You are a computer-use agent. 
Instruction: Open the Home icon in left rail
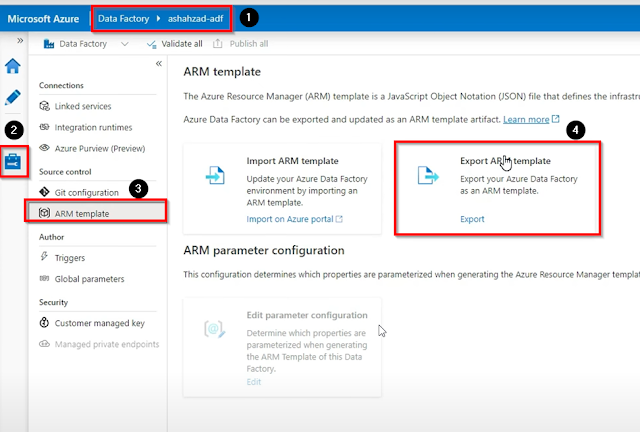13,66
